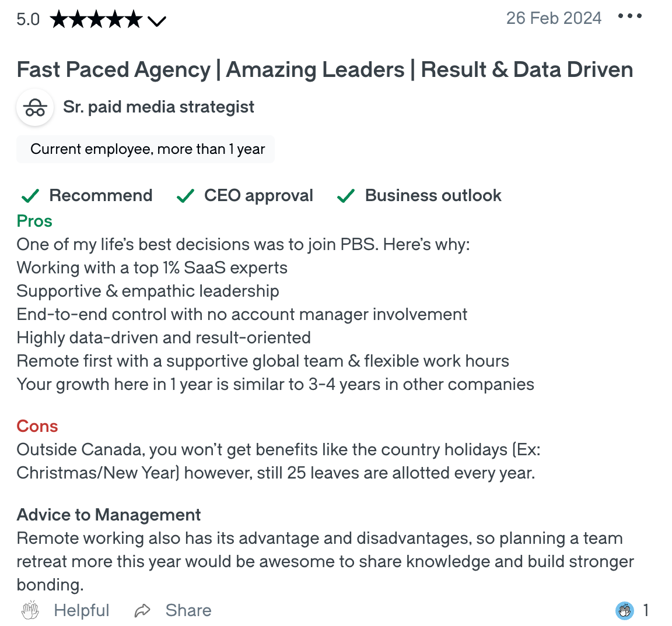This screenshot has height=626, width=672.
Task: Toggle the Business outlook checkmark
Action: click(345, 195)
